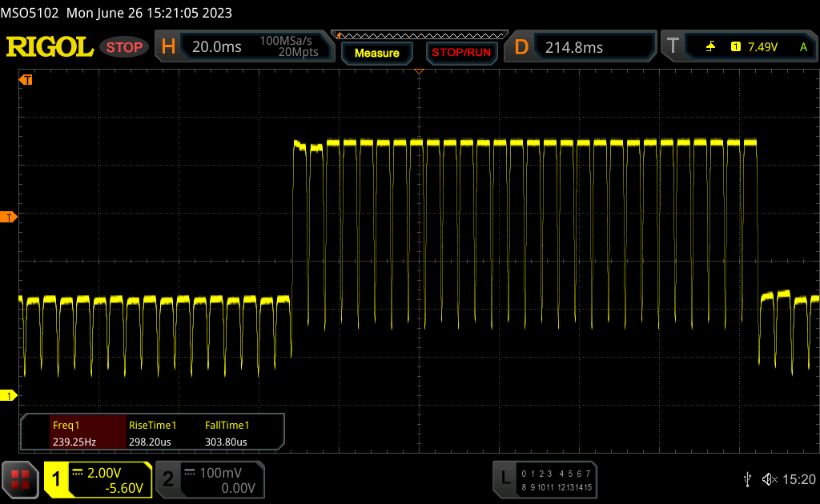Image resolution: width=820 pixels, height=504 pixels.
Task: Open the horizontal timebase H menu
Action: 168,47
